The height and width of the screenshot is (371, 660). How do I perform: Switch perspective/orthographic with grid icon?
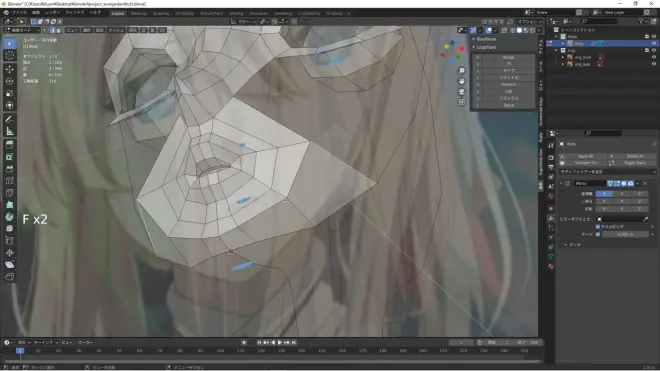tap(462, 102)
